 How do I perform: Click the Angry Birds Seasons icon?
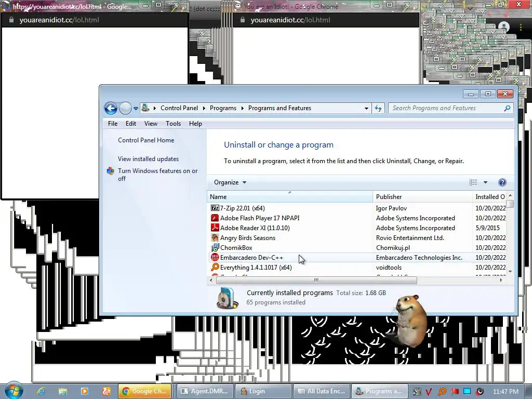pyautogui.click(x=215, y=237)
